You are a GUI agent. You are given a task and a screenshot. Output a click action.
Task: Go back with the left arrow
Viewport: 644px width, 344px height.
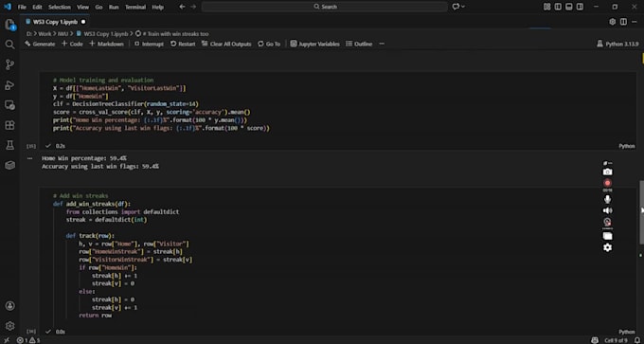click(183, 7)
